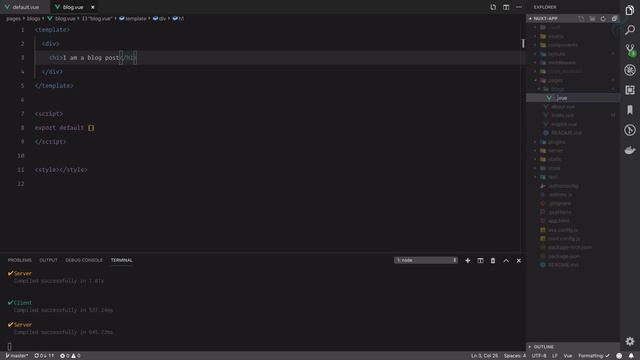This screenshot has width=640, height=360.
Task: Create a new file in NUXT-APP
Action: 581,18
